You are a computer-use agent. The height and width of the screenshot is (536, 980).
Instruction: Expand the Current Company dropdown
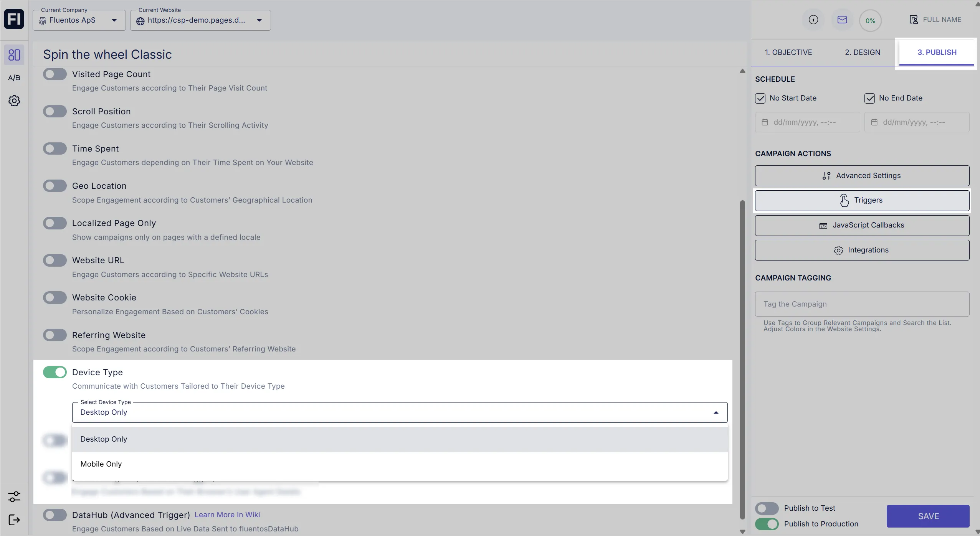pos(79,20)
